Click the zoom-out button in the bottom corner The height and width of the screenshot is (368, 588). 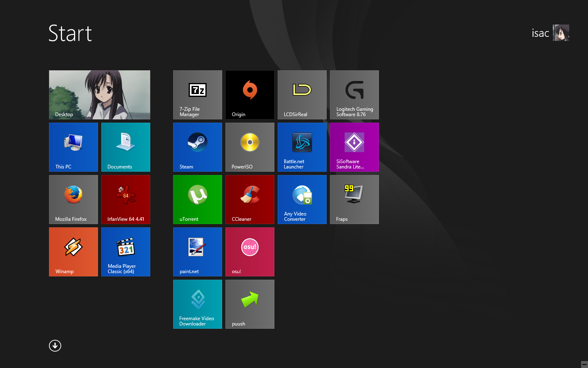click(584, 364)
